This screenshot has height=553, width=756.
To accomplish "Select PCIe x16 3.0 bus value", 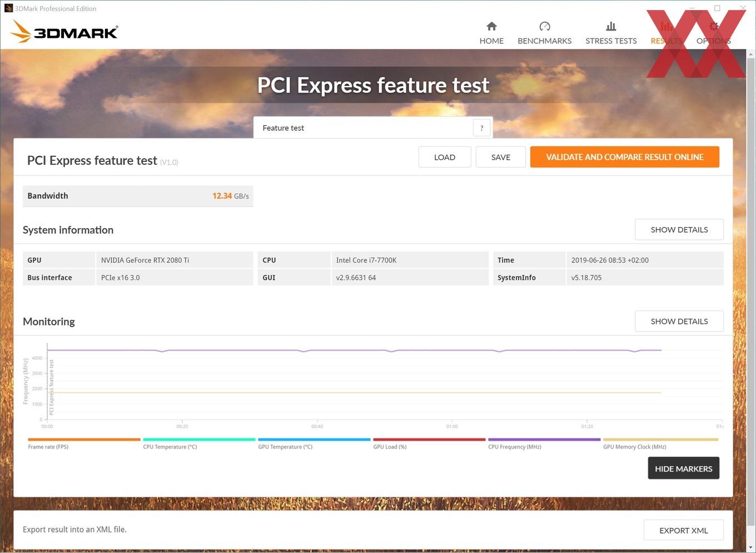I will (121, 278).
